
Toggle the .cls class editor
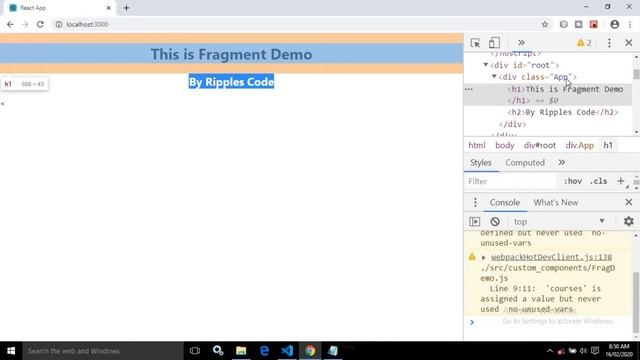coord(598,181)
